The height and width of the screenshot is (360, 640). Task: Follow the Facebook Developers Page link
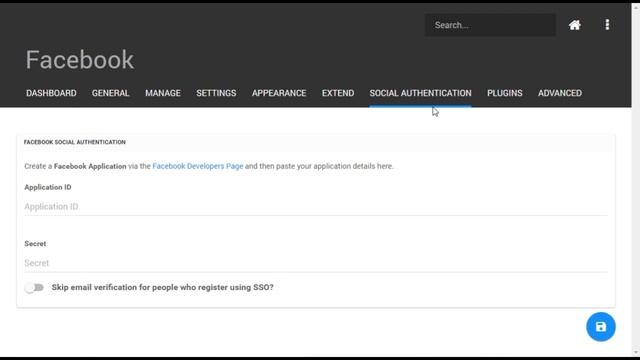point(198,166)
